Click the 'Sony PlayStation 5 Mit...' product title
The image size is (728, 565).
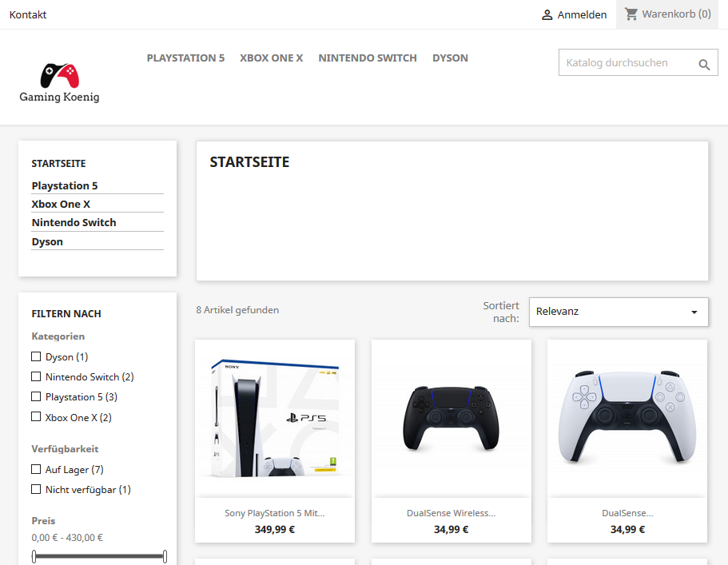point(275,513)
